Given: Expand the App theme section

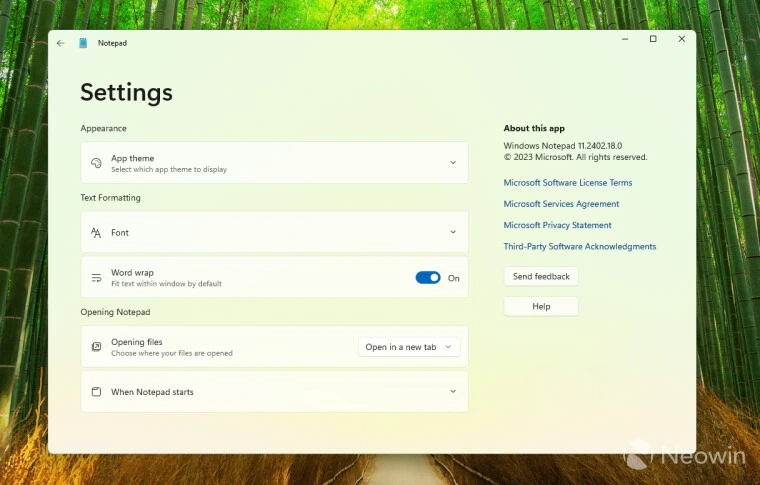Looking at the screenshot, I should click(452, 163).
